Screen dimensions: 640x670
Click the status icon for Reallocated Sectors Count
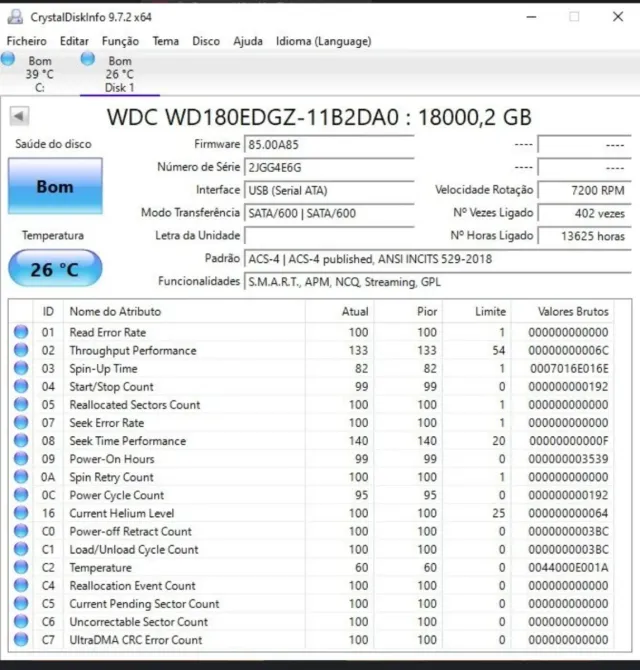[21, 404]
